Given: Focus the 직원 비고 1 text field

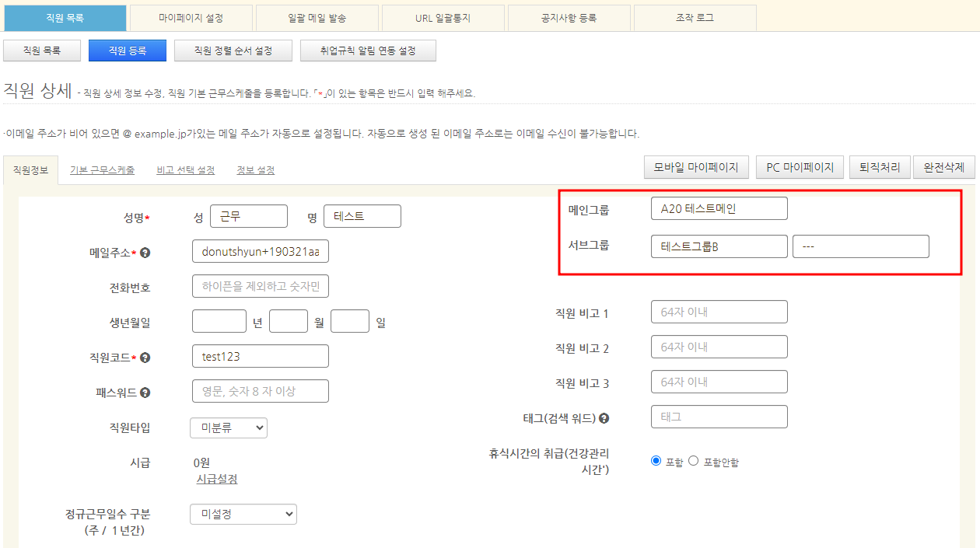Looking at the screenshot, I should point(719,312).
